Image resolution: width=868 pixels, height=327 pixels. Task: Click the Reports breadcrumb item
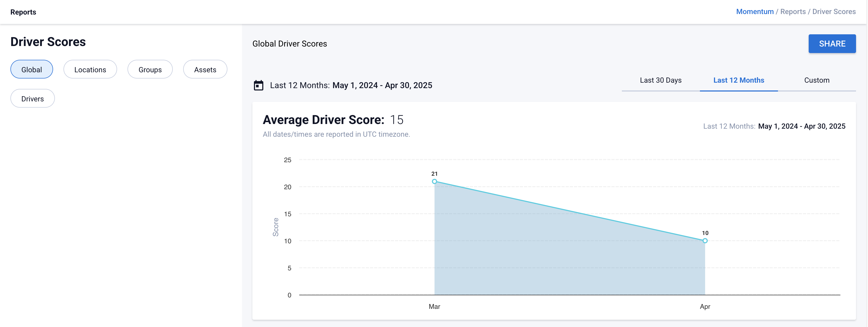click(x=793, y=12)
